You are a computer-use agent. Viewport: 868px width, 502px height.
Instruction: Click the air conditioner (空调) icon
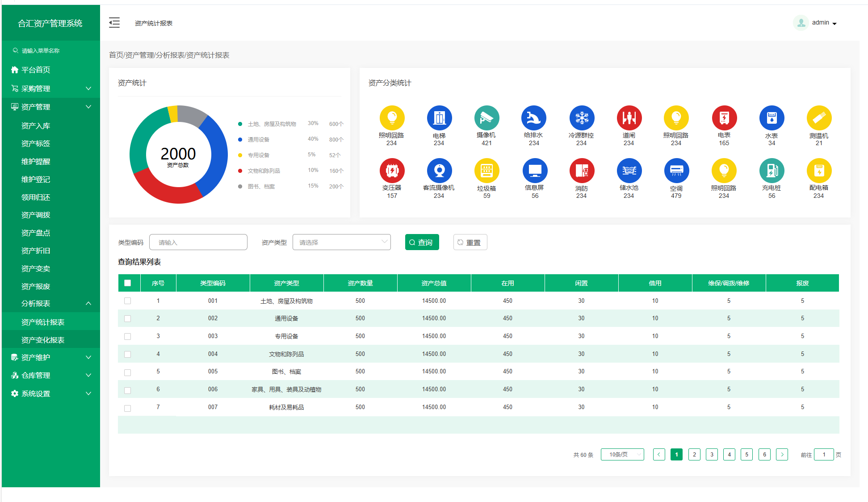[676, 171]
